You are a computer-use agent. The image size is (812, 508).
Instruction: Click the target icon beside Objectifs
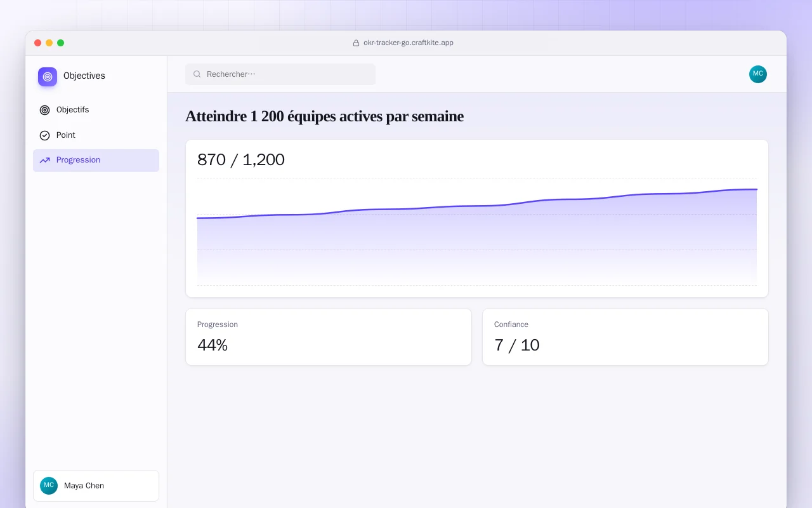44,110
